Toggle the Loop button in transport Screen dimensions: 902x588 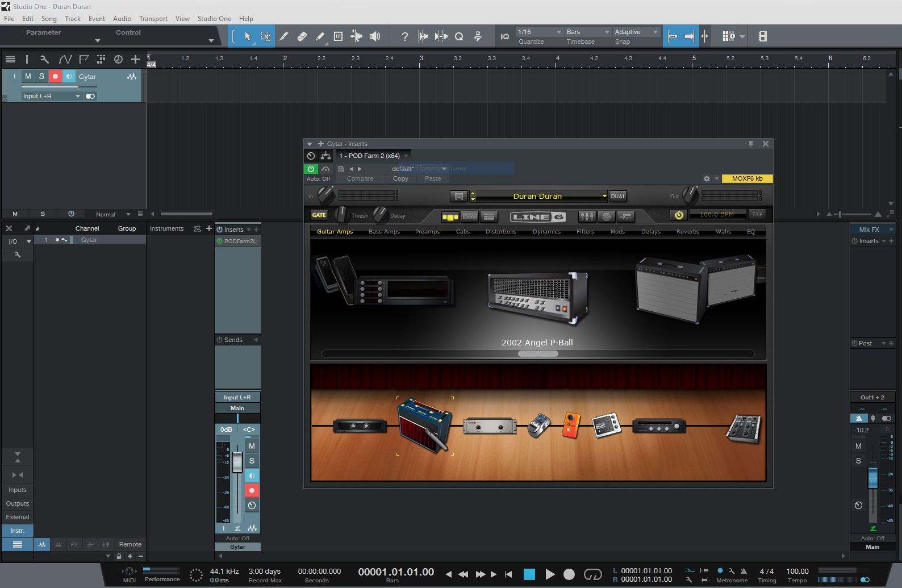coord(592,574)
